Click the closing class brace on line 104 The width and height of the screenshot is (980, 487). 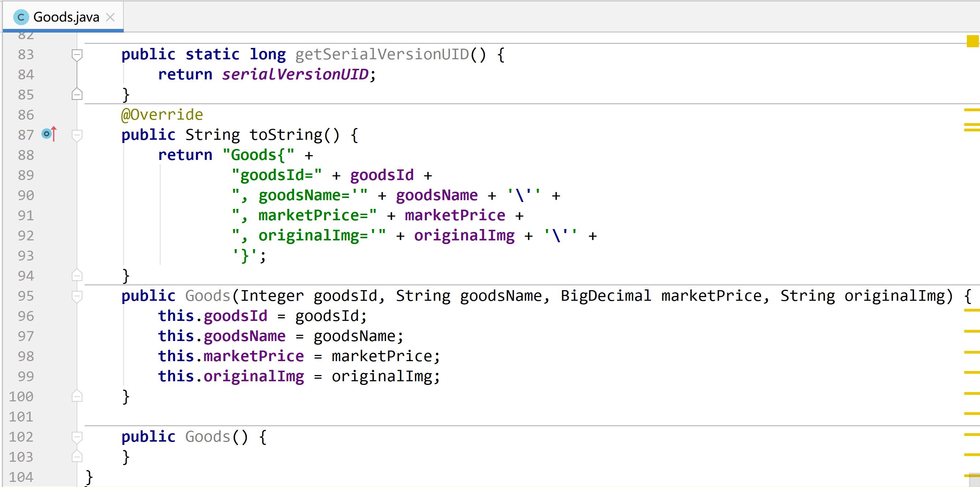tap(89, 477)
